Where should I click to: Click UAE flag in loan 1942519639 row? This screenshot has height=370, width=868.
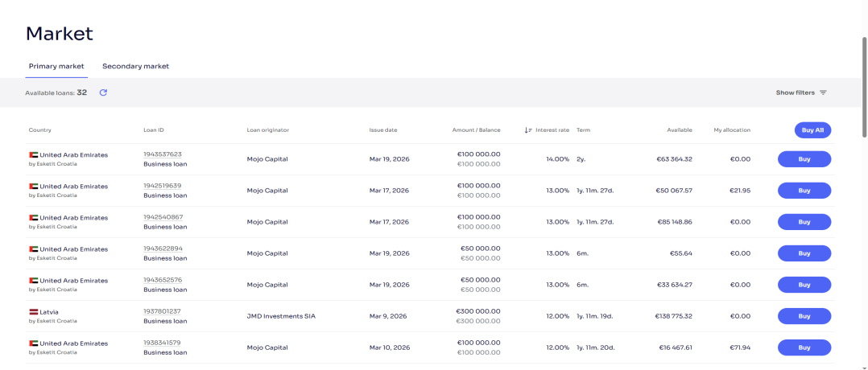coord(33,187)
